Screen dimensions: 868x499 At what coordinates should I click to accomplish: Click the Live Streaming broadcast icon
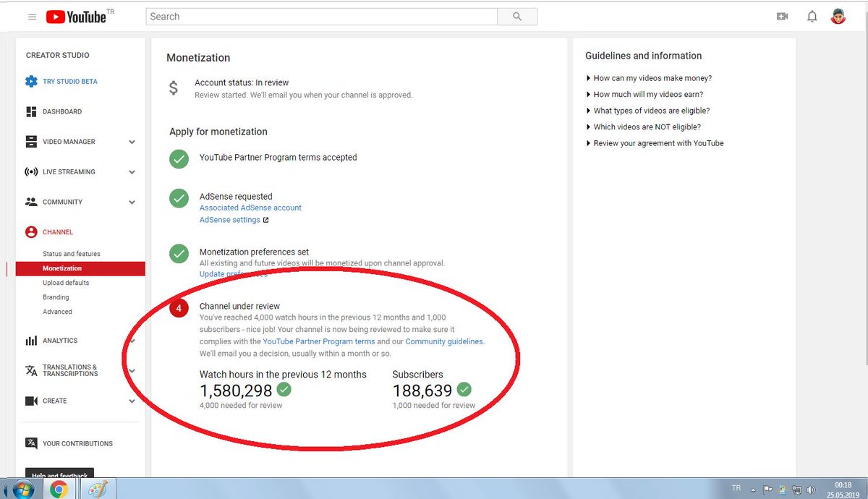click(31, 172)
